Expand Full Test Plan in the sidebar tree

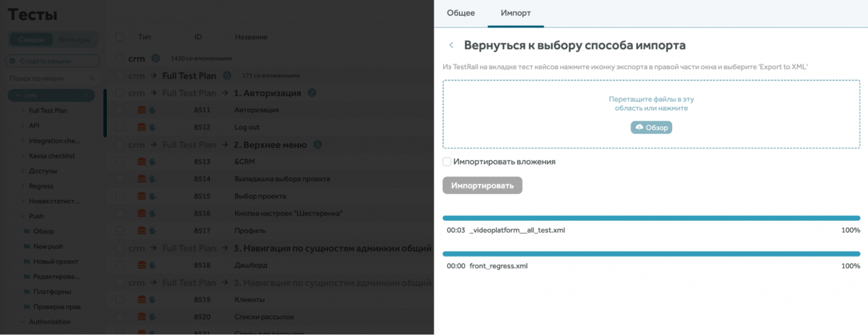point(22,111)
